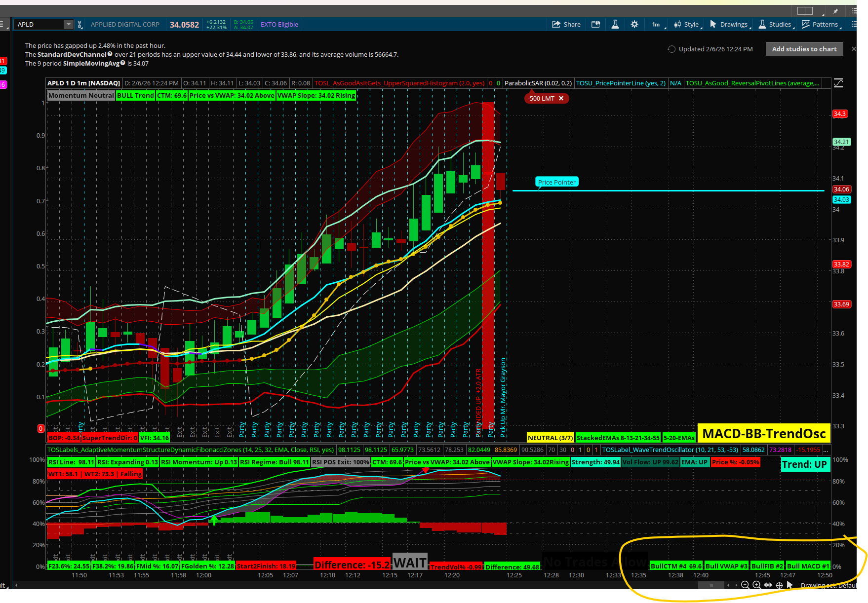Click the crosshair pan icon
This screenshot has height=603, width=868.
[x=779, y=585]
